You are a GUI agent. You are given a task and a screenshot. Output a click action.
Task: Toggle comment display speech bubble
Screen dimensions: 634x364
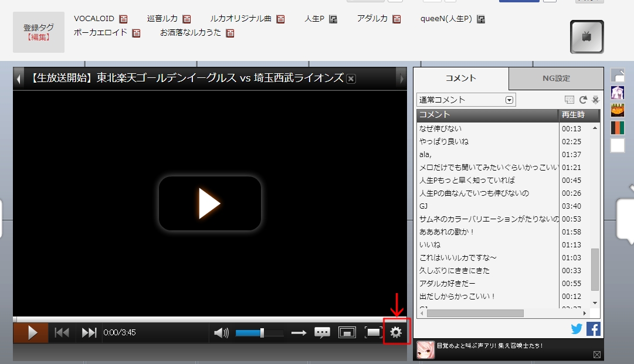coord(322,333)
